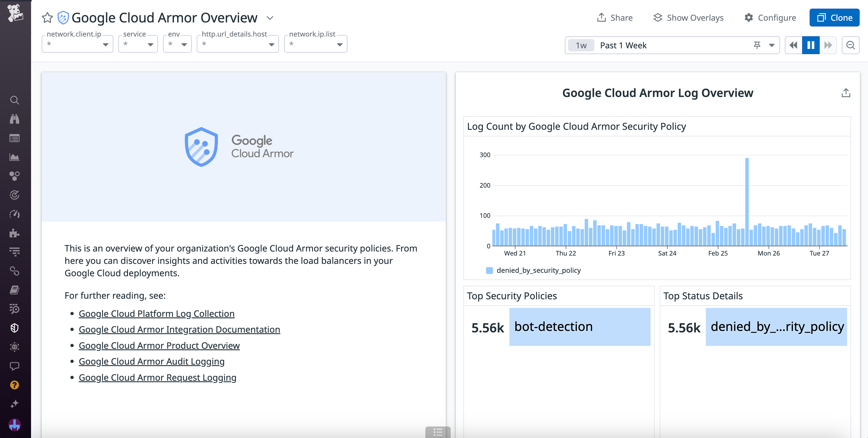The width and height of the screenshot is (868, 438).
Task: Open the dashboard title chevron menu
Action: point(269,18)
